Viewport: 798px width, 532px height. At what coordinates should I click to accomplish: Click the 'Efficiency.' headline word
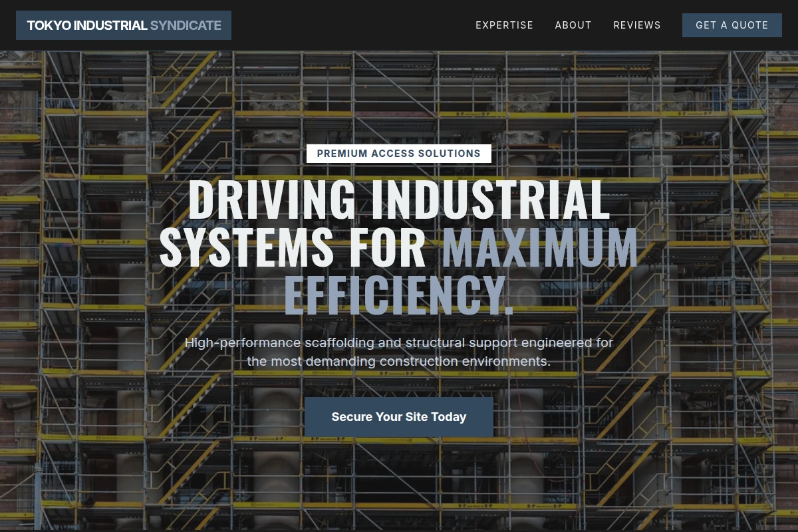pyautogui.click(x=399, y=295)
